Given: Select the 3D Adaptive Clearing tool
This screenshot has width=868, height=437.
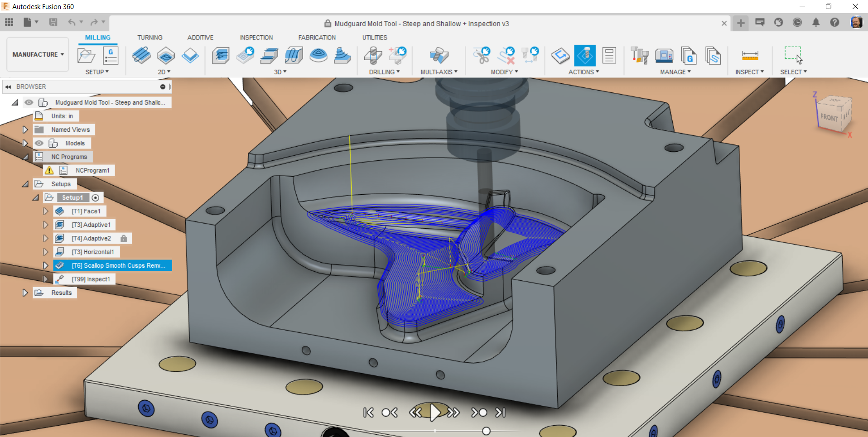Looking at the screenshot, I should 221,56.
